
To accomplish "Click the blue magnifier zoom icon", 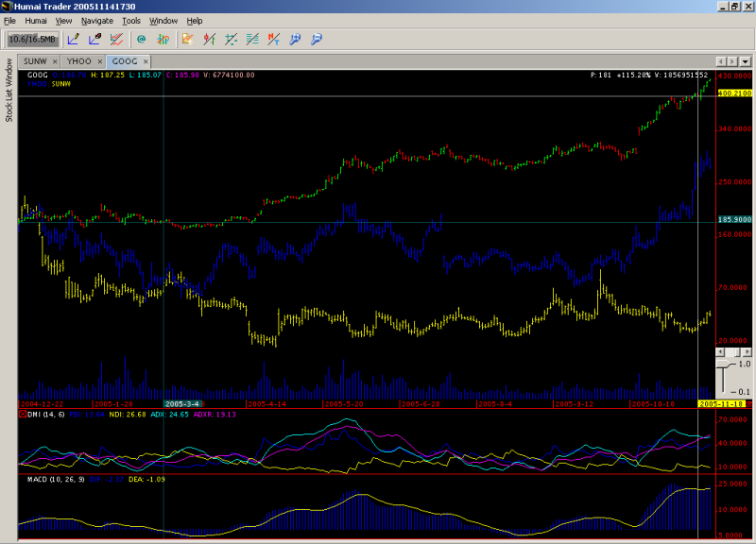I will [295, 39].
